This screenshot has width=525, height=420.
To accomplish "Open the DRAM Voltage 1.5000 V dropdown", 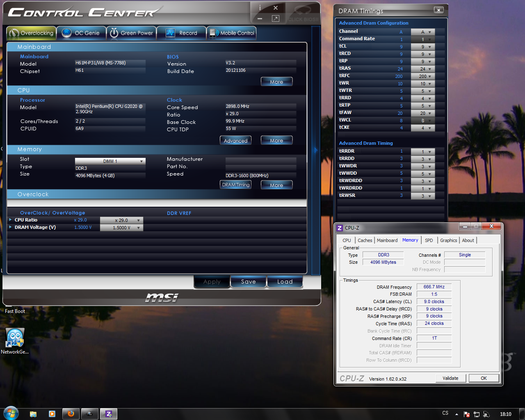I will 121,228.
